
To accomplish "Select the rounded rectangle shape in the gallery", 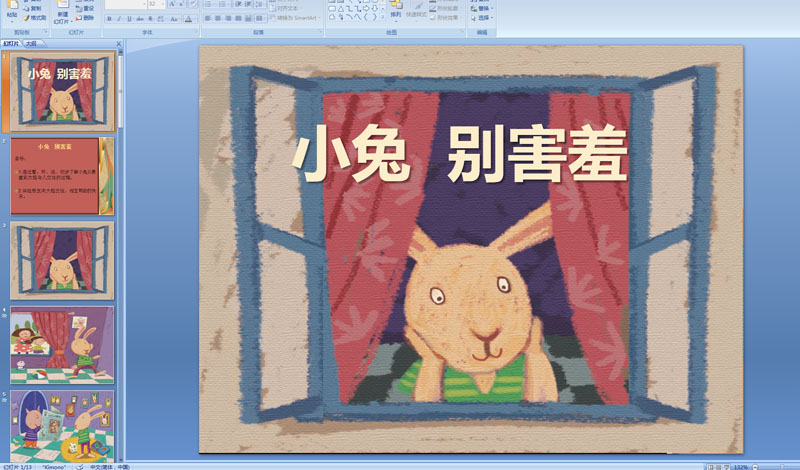I will click(x=332, y=9).
